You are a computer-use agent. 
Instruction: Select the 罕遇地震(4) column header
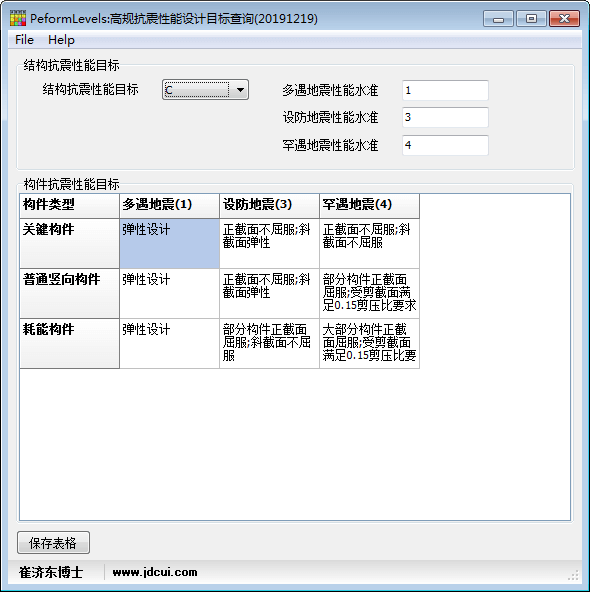[370, 206]
